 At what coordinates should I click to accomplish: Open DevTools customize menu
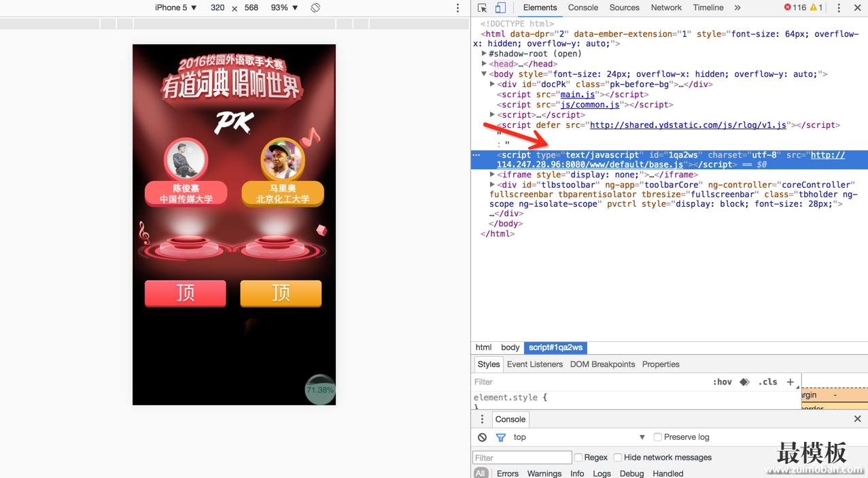click(839, 7)
